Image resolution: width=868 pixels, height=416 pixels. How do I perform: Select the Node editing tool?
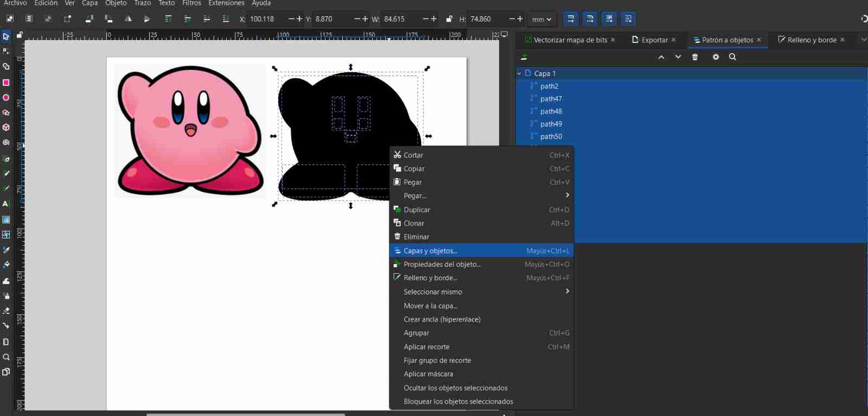pyautogui.click(x=6, y=51)
